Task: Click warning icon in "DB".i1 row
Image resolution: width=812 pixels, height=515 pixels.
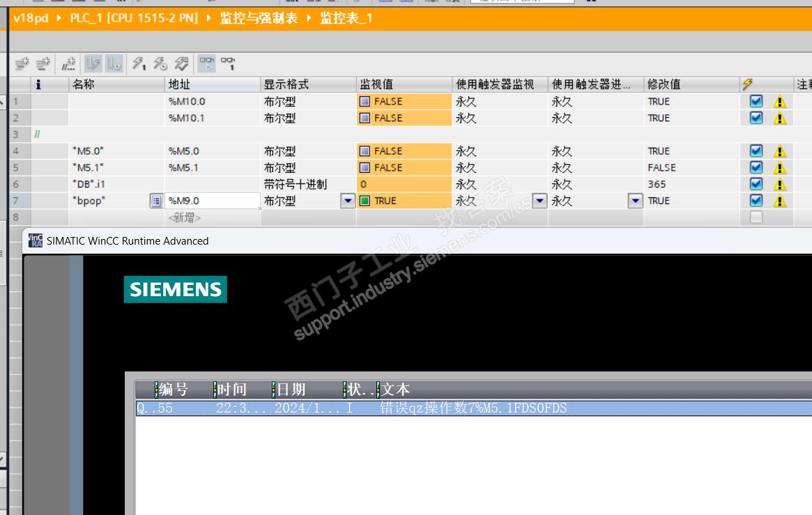Action: tap(779, 185)
